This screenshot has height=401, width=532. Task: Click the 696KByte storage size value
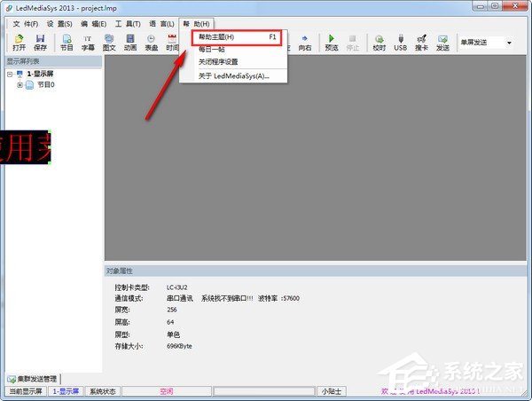(x=179, y=346)
